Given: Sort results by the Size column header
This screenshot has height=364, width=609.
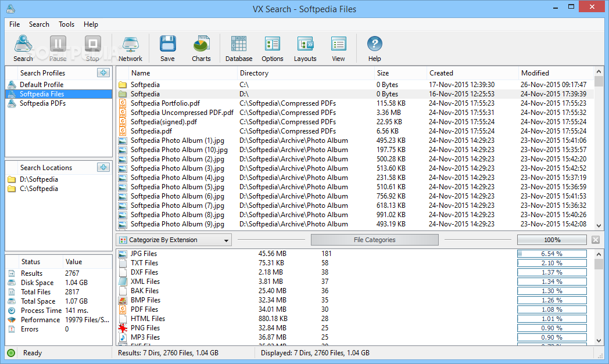Looking at the screenshot, I should [x=400, y=73].
